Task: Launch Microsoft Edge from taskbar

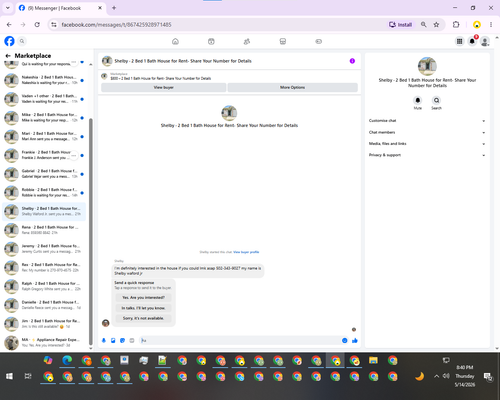Action: click(x=67, y=360)
